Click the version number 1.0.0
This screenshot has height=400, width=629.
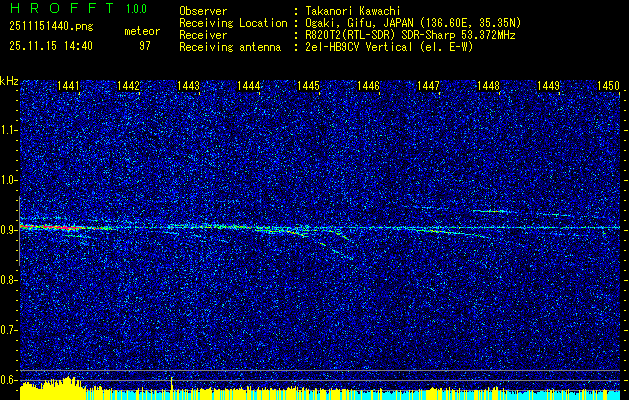click(136, 8)
